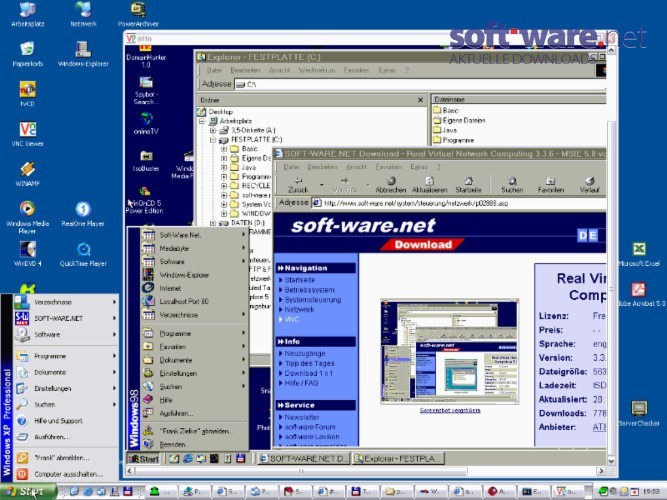Expand the DATEN (D:) tree node
This screenshot has height=500, width=667.
(x=213, y=223)
